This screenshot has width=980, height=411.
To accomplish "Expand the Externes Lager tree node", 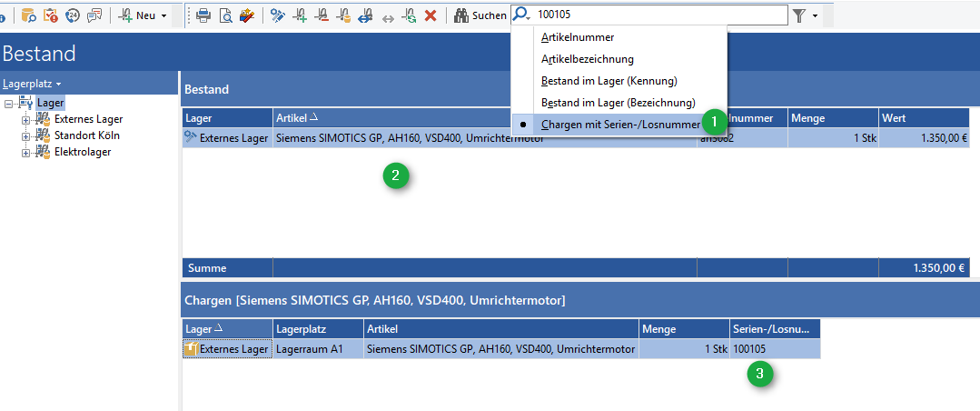I will pos(25,119).
